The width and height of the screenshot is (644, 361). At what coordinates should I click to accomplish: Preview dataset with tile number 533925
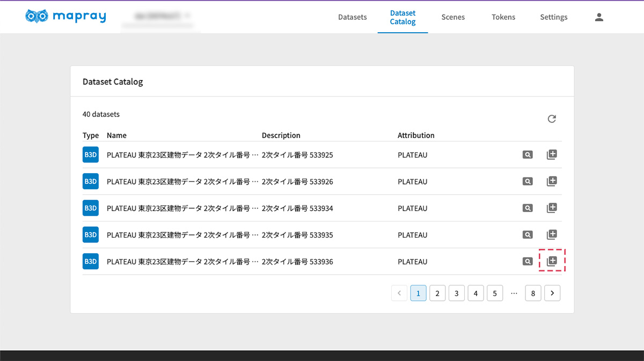click(x=528, y=155)
